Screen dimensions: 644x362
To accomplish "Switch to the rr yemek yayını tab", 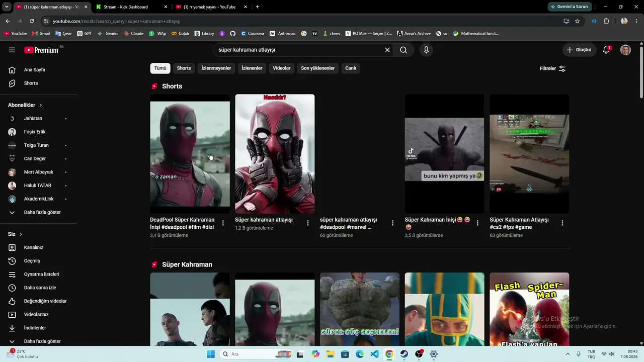I will tap(211, 7).
